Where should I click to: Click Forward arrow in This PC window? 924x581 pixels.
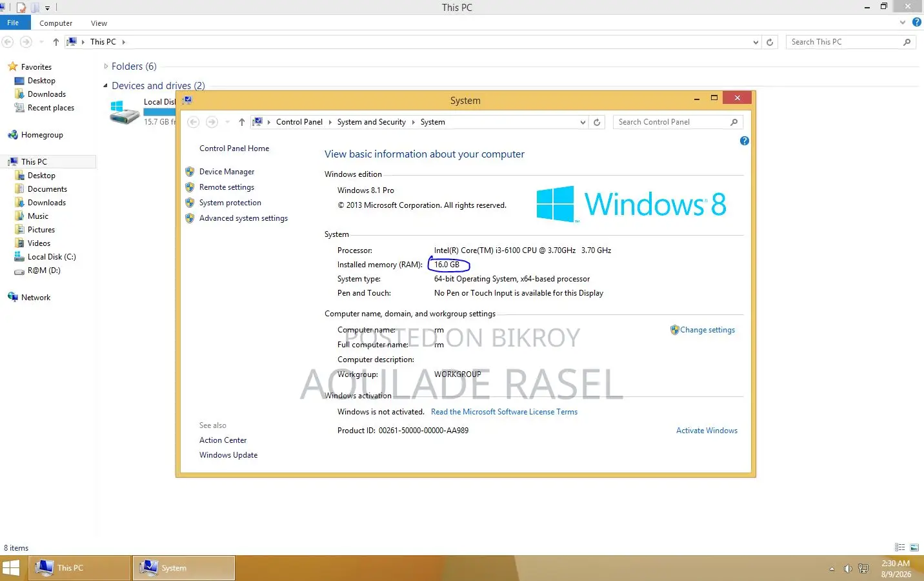pos(26,42)
